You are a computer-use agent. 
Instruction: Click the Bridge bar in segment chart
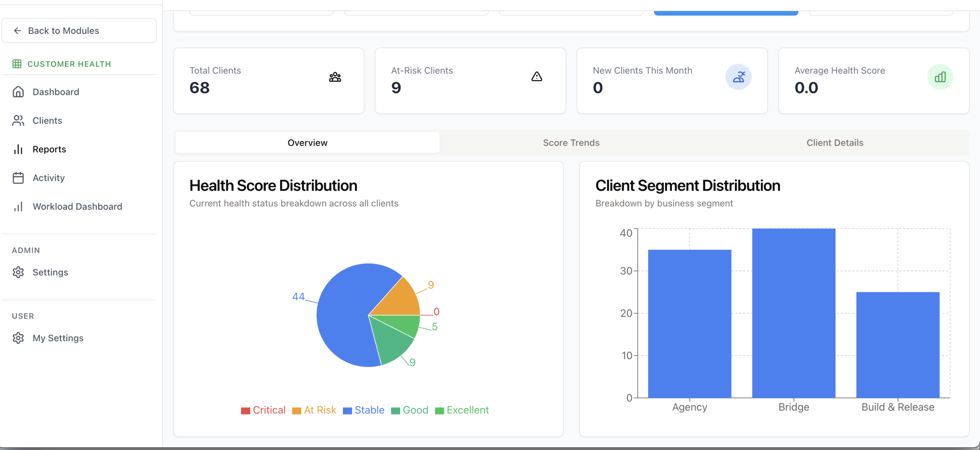[793, 313]
